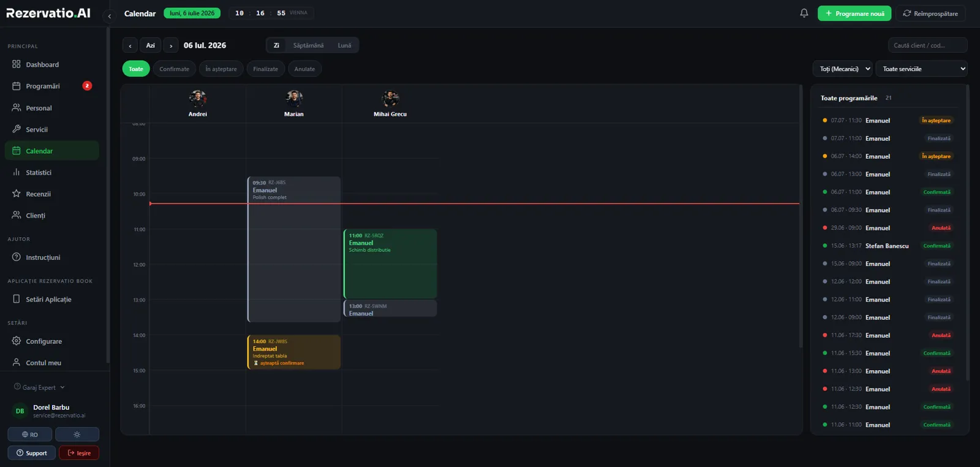
Task: Open the Toți (Mecanici) dropdown
Action: point(843,69)
